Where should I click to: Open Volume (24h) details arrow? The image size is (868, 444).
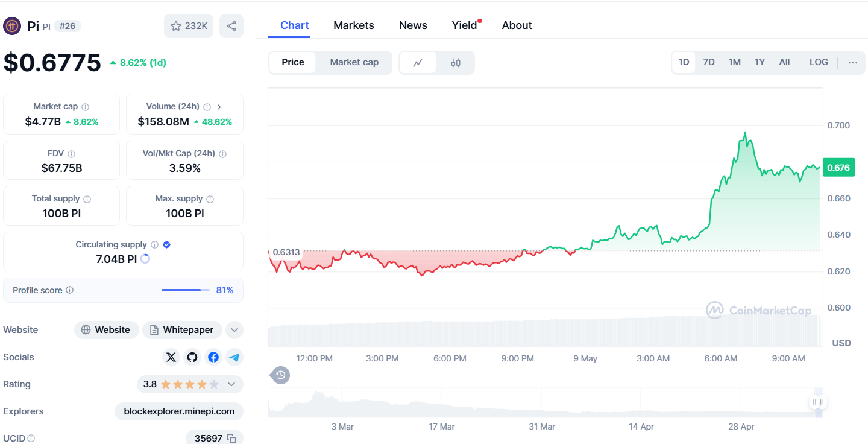pyautogui.click(x=219, y=107)
